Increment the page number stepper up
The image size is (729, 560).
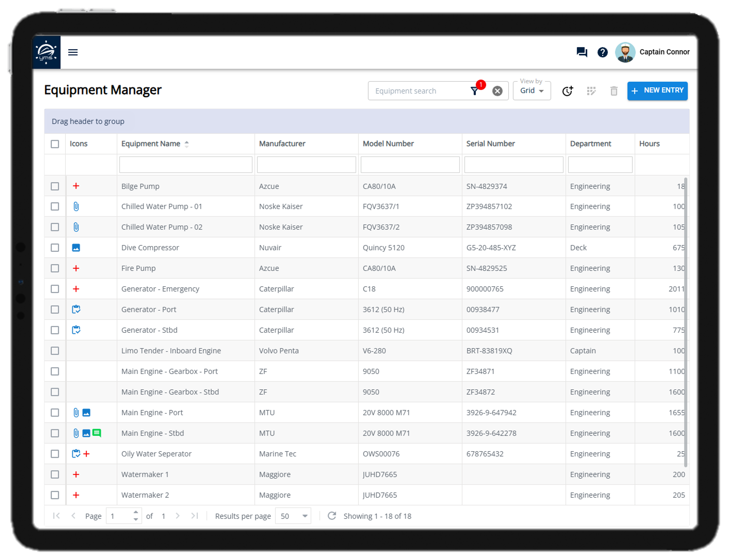click(136, 512)
